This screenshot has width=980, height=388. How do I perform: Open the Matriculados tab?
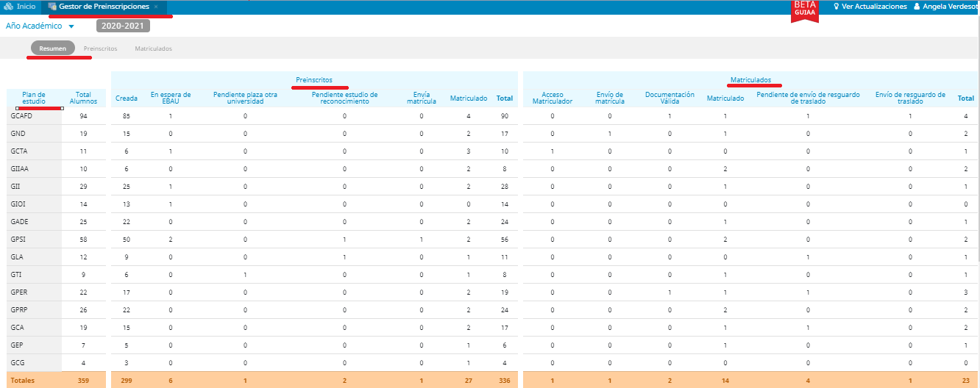coord(153,48)
